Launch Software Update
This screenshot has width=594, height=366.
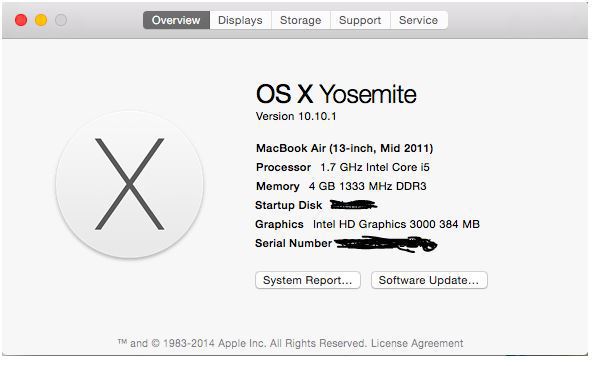click(x=429, y=280)
